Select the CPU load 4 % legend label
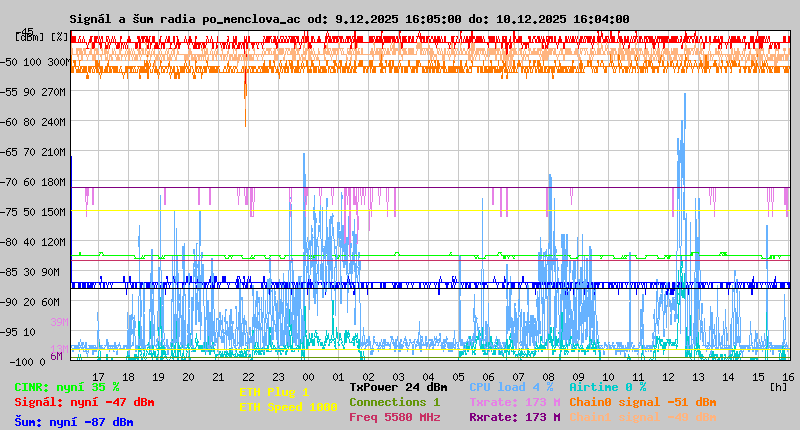 pyautogui.click(x=511, y=387)
